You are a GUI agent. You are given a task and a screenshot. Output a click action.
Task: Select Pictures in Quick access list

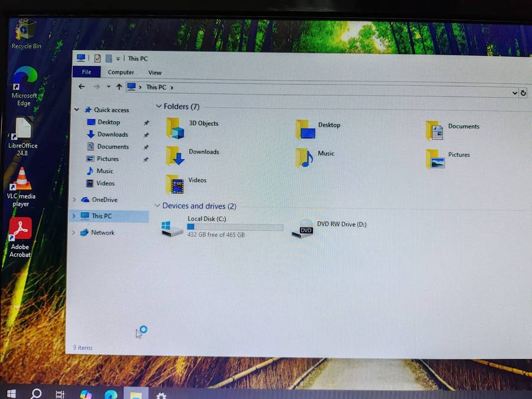coord(108,159)
